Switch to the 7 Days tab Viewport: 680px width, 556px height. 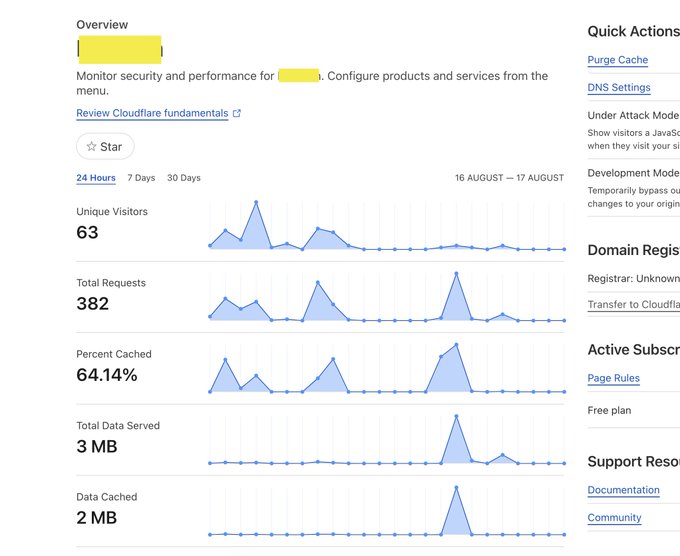(x=141, y=178)
